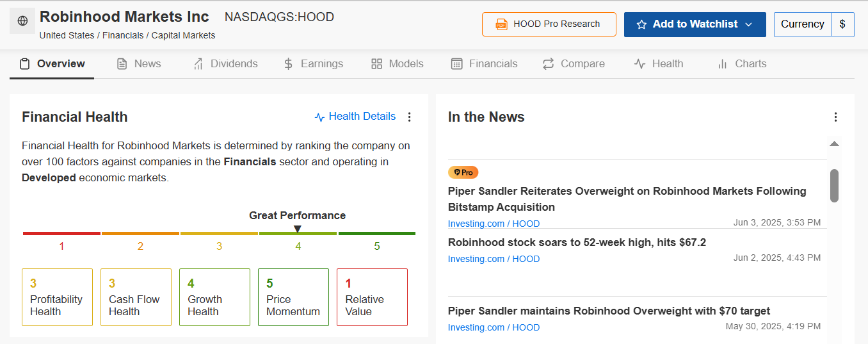Switch to the Financials tab
The width and height of the screenshot is (868, 344).
click(485, 64)
